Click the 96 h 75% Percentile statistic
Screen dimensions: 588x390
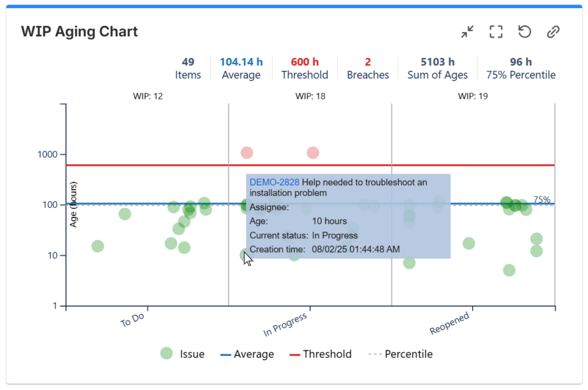(520, 68)
